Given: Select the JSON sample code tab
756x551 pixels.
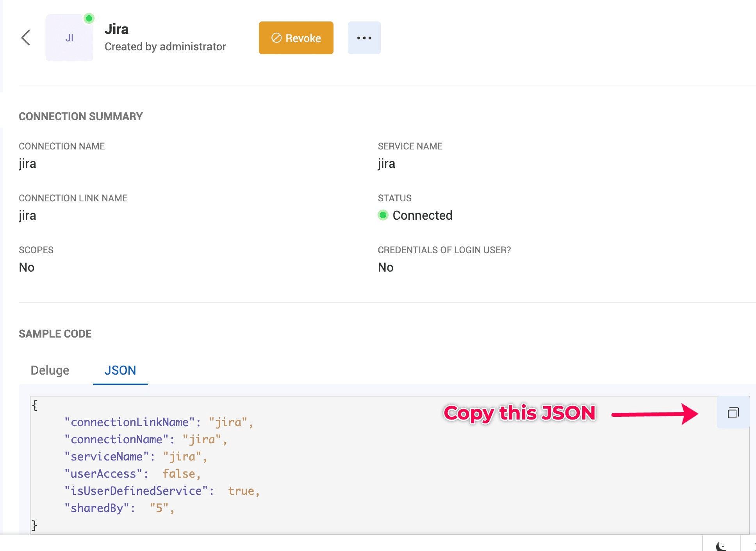Looking at the screenshot, I should [x=120, y=370].
